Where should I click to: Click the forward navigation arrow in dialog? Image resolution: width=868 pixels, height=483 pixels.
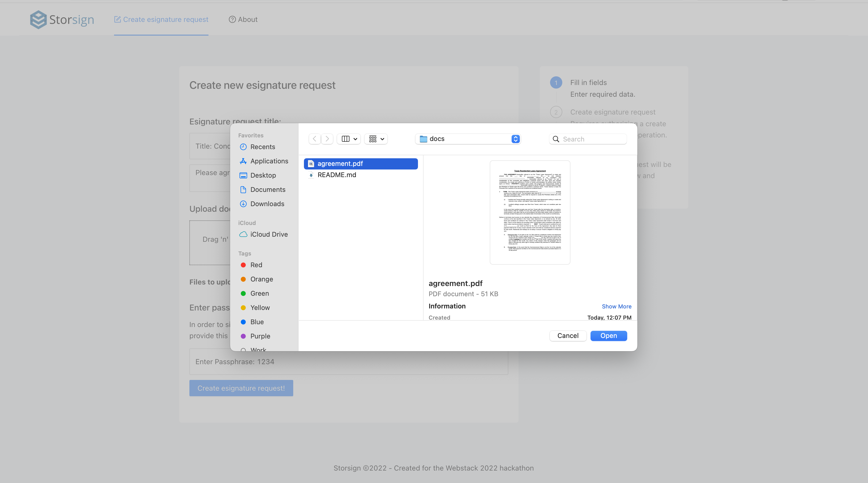[327, 139]
